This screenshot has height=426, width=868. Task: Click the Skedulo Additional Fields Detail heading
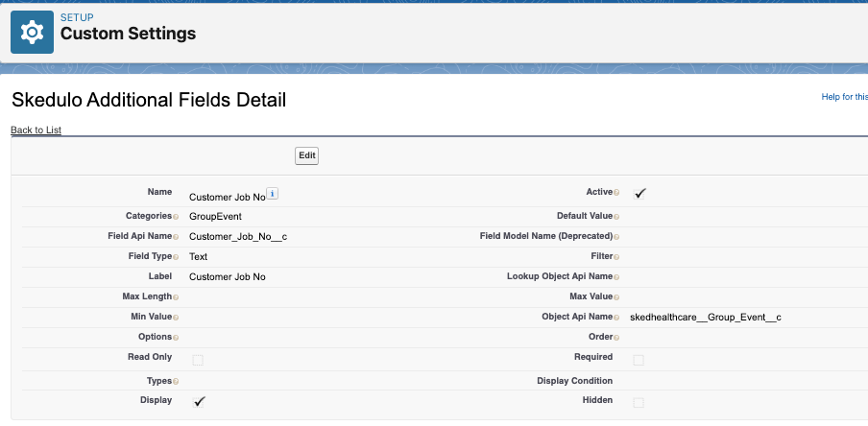point(149,100)
